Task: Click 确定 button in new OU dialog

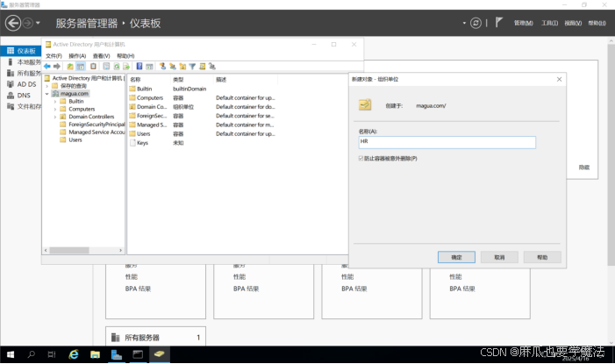Action: 456,257
